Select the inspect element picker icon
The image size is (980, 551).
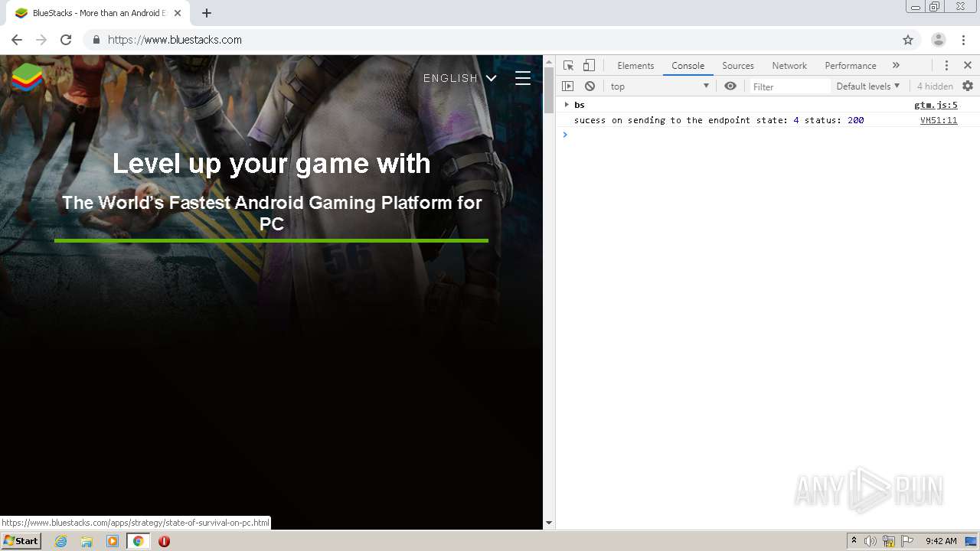coord(568,66)
